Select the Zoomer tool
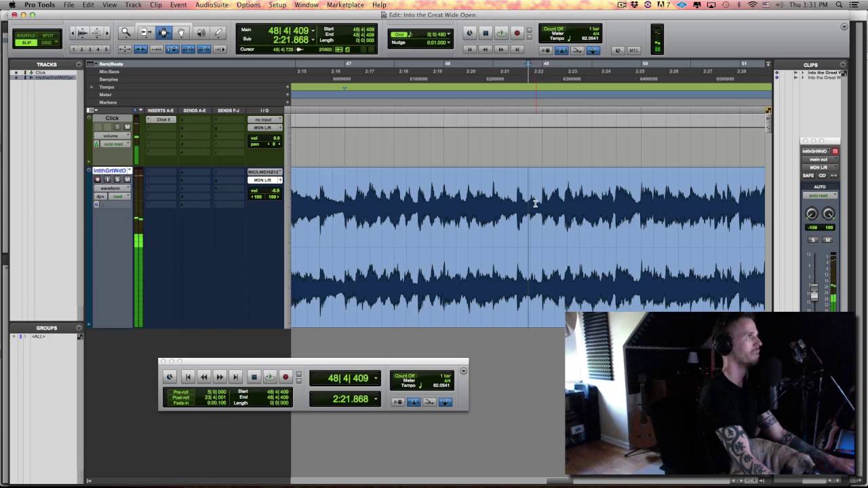 coord(125,33)
